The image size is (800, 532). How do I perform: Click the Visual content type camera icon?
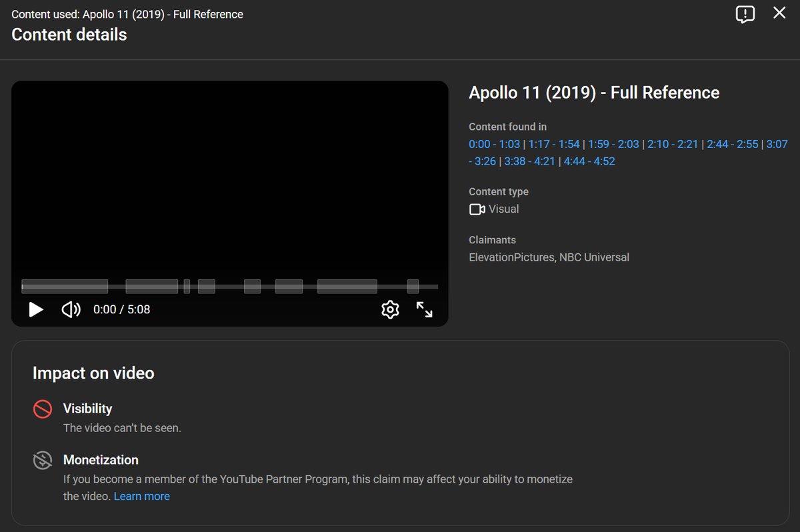pyautogui.click(x=477, y=209)
